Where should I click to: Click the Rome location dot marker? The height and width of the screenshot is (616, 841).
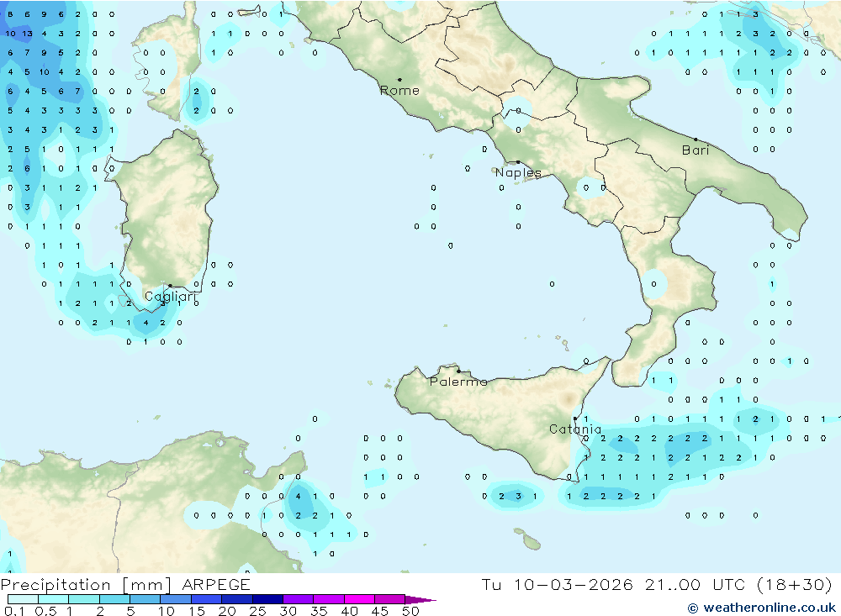[x=399, y=79]
